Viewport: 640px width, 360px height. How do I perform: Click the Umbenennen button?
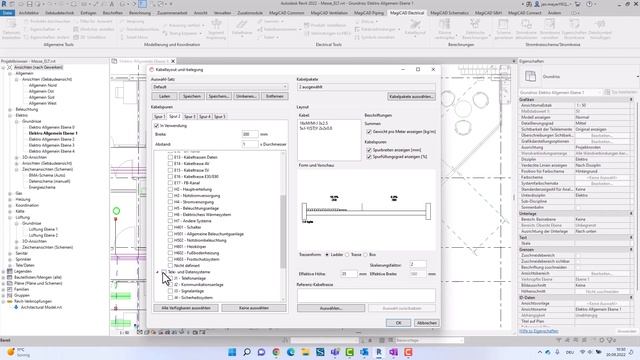(x=246, y=96)
